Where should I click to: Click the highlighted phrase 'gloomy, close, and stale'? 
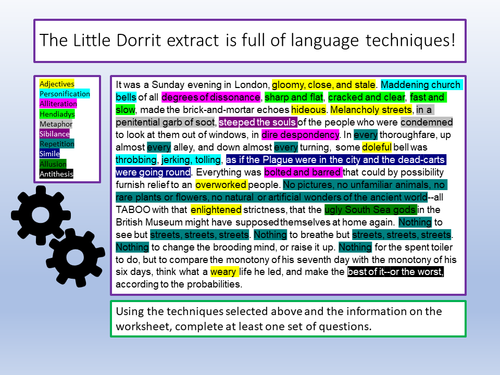(323, 85)
